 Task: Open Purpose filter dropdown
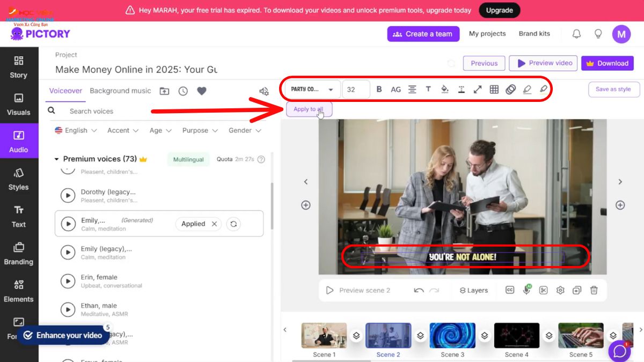(200, 130)
